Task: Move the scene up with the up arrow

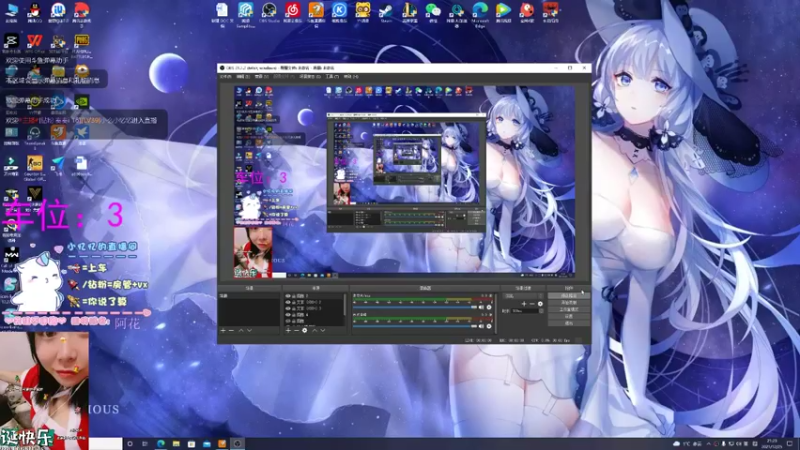Action: coord(241,331)
